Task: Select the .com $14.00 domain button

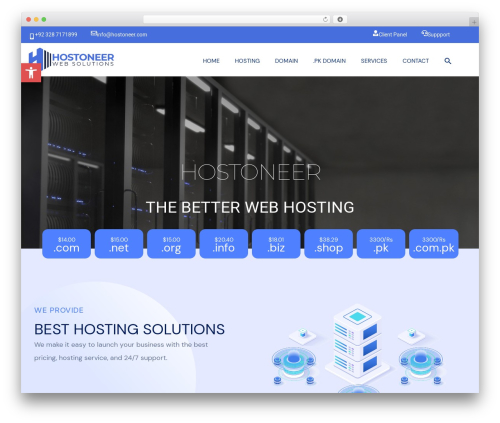Action: pos(66,244)
